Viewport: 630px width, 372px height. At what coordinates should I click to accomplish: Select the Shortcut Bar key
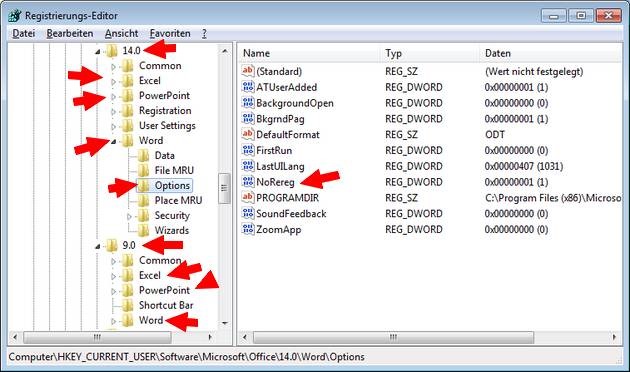pyautogui.click(x=166, y=305)
